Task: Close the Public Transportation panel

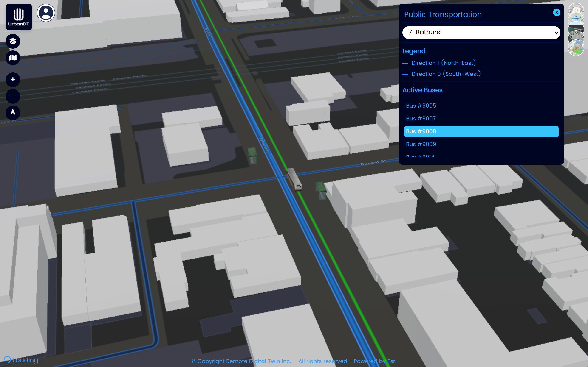Action: tap(557, 12)
